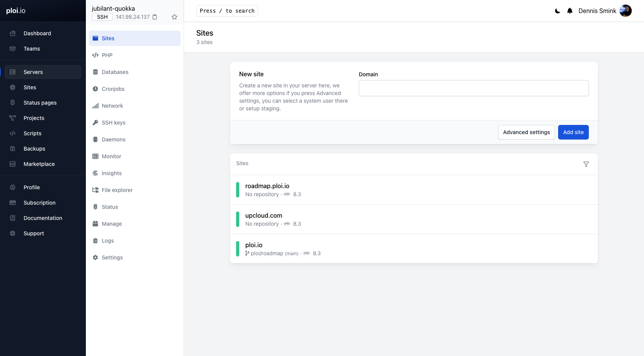Select the Daemons icon
This screenshot has width=644, height=356.
click(95, 139)
